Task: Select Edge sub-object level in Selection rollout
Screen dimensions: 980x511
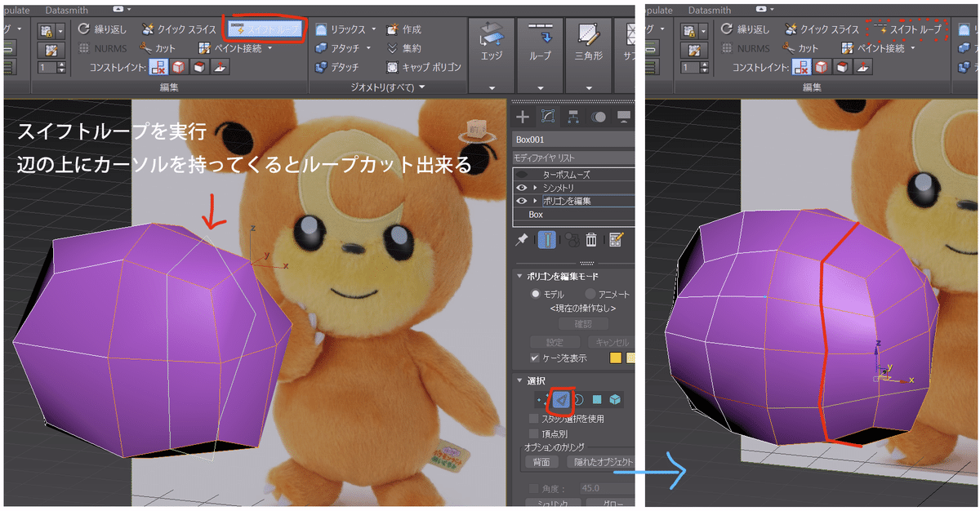Action: click(561, 399)
